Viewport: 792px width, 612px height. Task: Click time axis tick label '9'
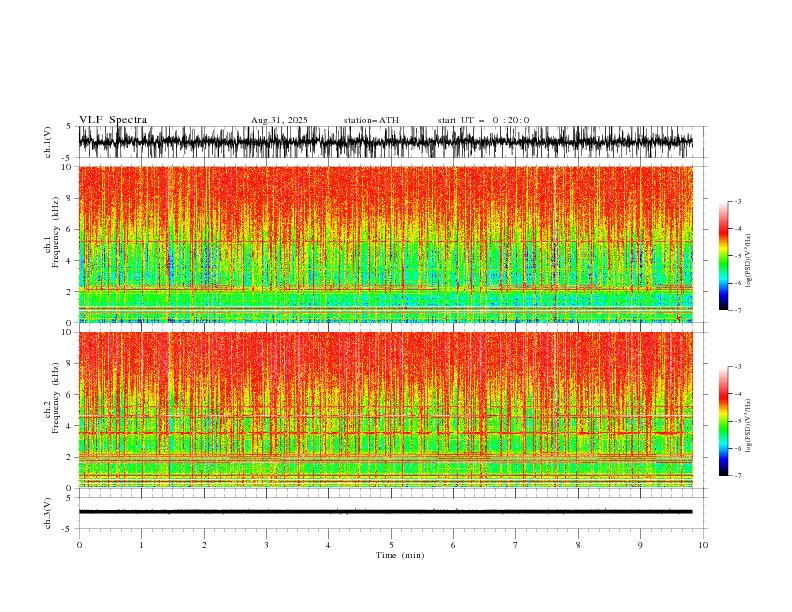point(640,545)
